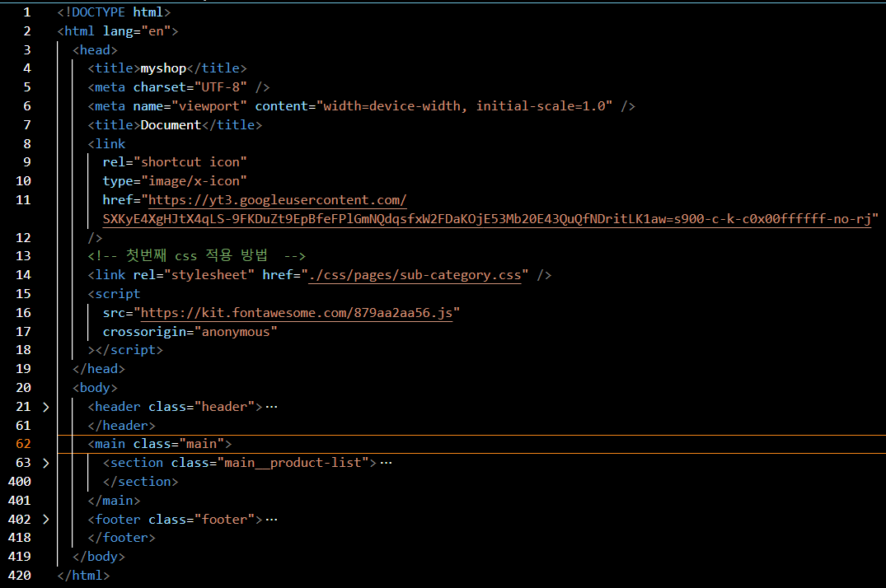
Task: Click the charset="UTF-8" attribute
Action: [x=190, y=87]
